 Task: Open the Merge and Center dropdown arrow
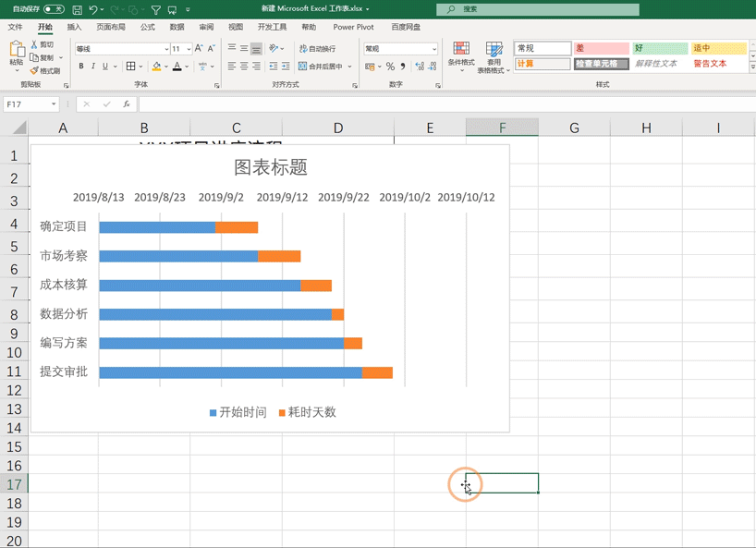[x=349, y=67]
